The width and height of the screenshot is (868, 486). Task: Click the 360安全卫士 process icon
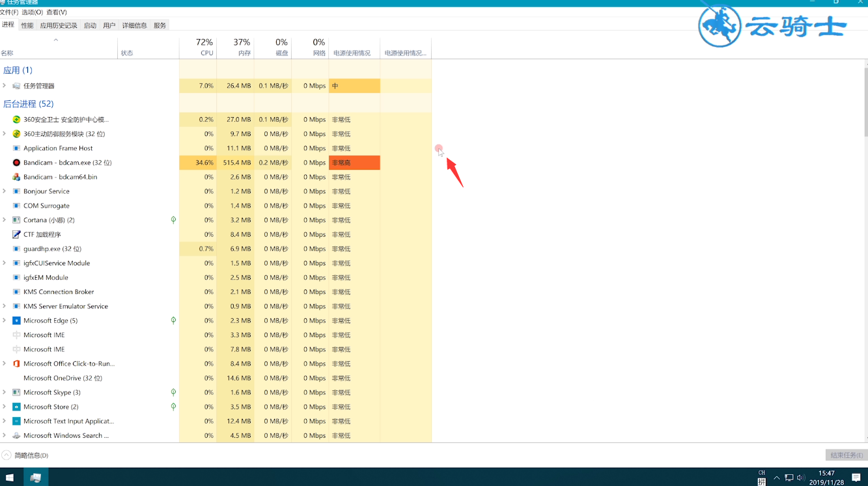coord(16,120)
